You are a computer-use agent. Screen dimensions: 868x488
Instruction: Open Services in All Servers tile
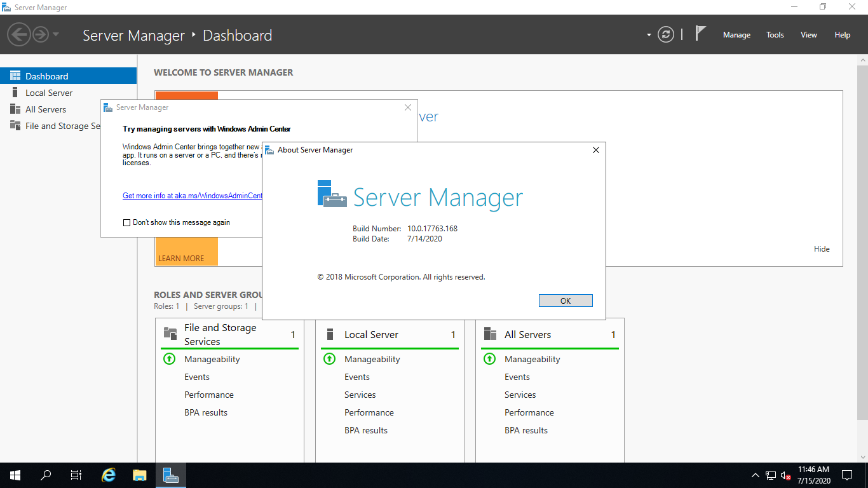520,395
